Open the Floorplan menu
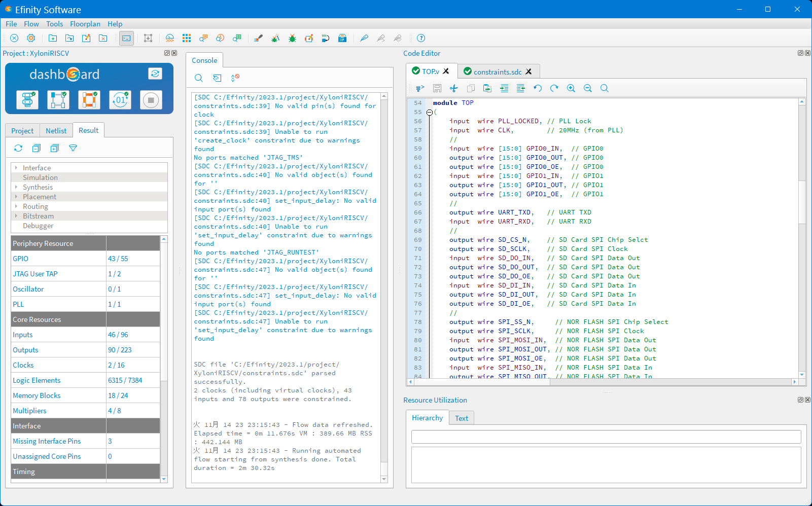This screenshot has height=506, width=812. tap(85, 24)
